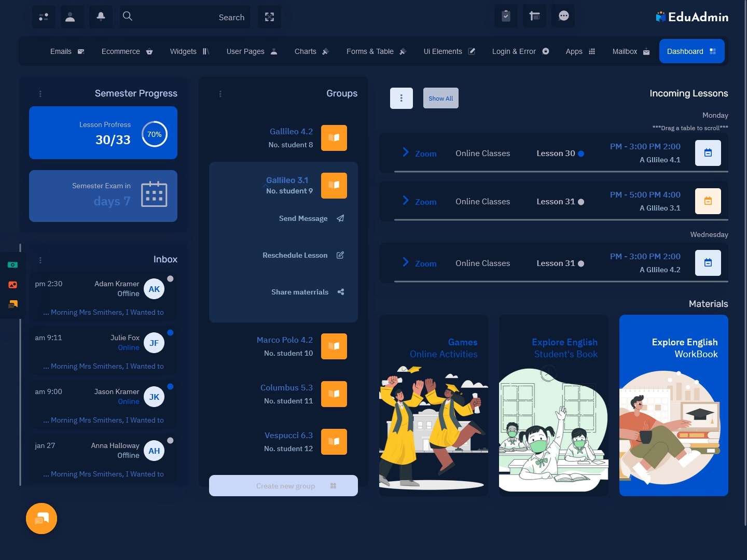Click the orange chat icon in side panel
This screenshot has height=560, width=747.
13,304
